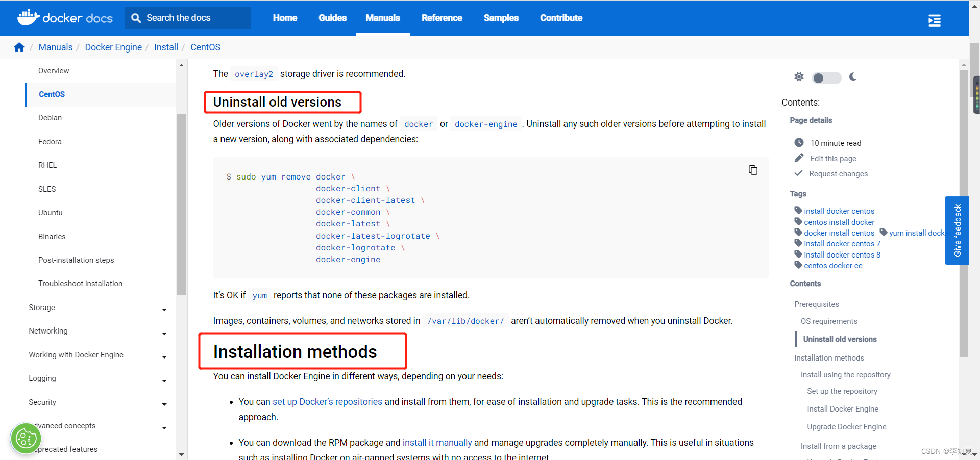Select Overview in the left sidebar
980x460 pixels.
(54, 71)
